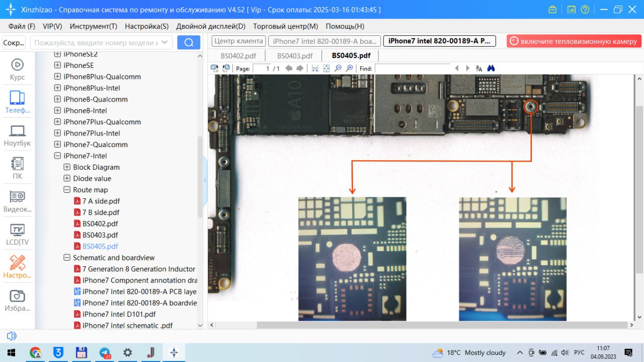Open Chrome from the taskbar
The width and height of the screenshot is (644, 362).
tap(35, 352)
